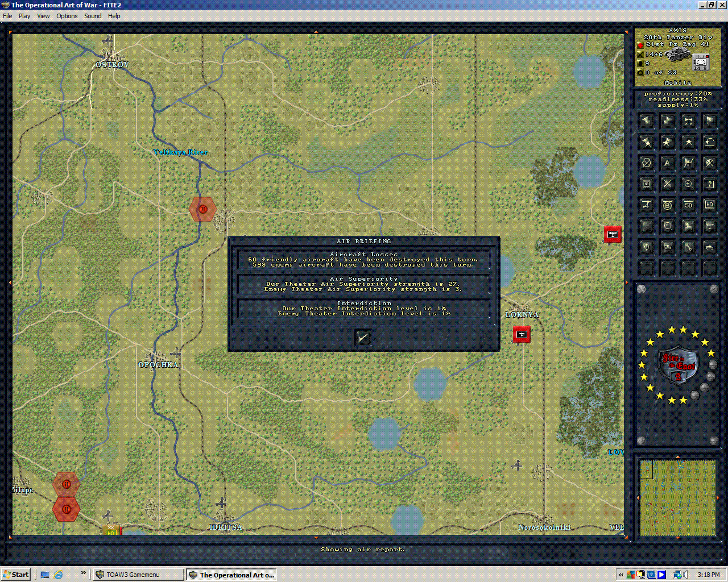Screen dimensions: 728x582
Task: Click the tank picture in the unit panel
Action: [x=679, y=54]
